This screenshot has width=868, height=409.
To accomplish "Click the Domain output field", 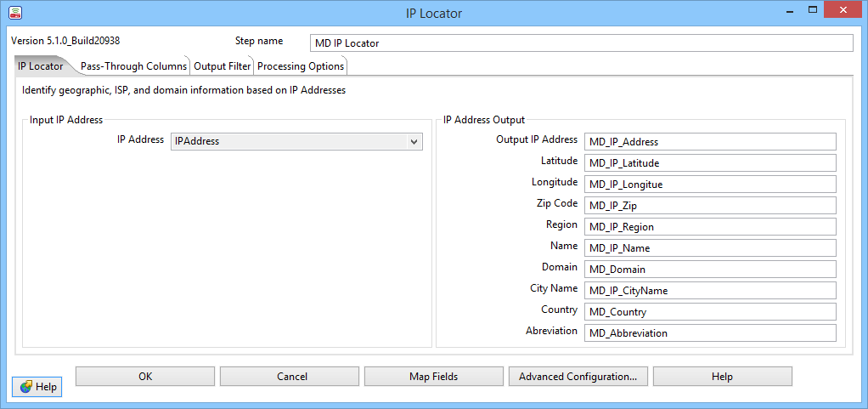I will tap(710, 270).
